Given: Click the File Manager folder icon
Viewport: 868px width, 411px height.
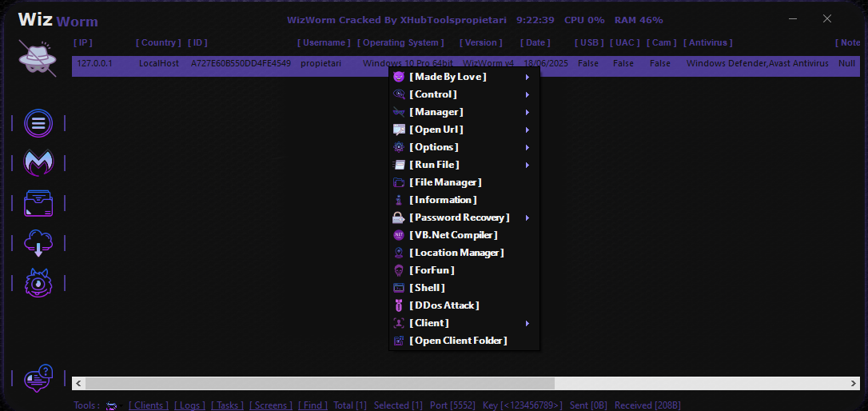Looking at the screenshot, I should click(399, 182).
